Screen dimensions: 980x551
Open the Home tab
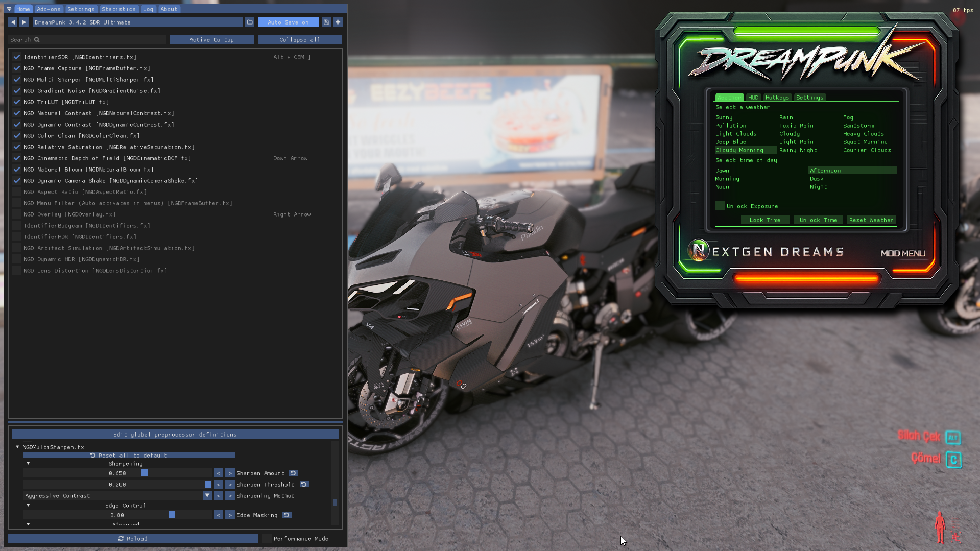click(23, 9)
